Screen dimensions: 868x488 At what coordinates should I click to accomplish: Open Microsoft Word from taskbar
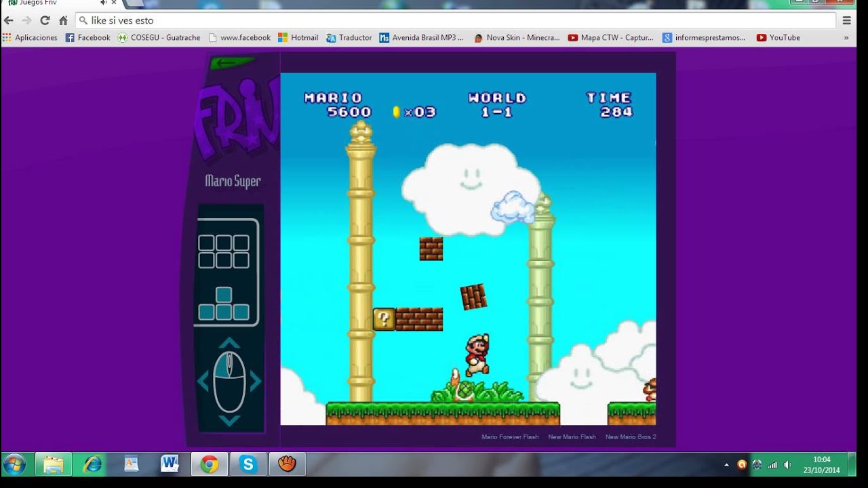click(x=170, y=464)
